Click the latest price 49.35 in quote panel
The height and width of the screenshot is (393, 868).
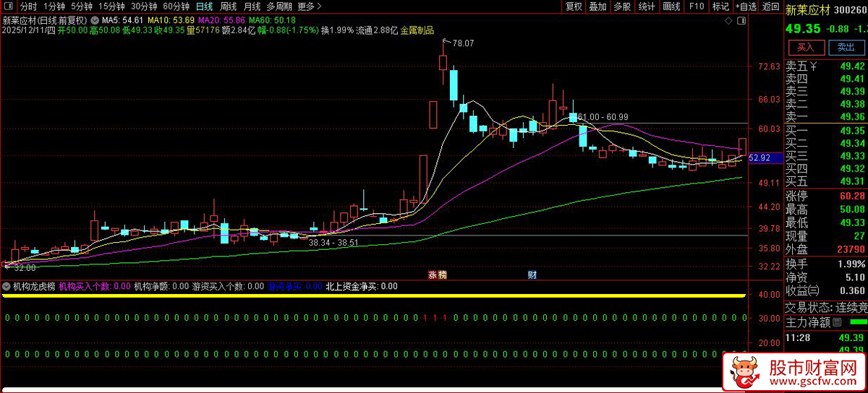(804, 29)
